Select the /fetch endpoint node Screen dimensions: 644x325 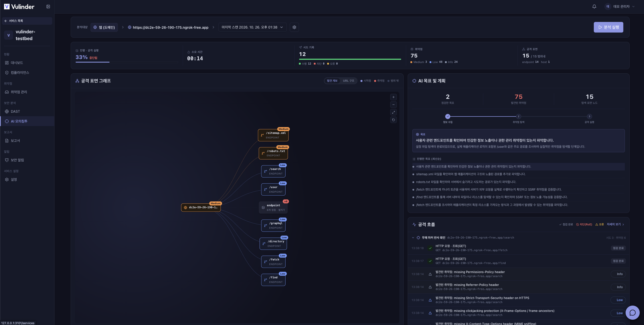coord(273,262)
